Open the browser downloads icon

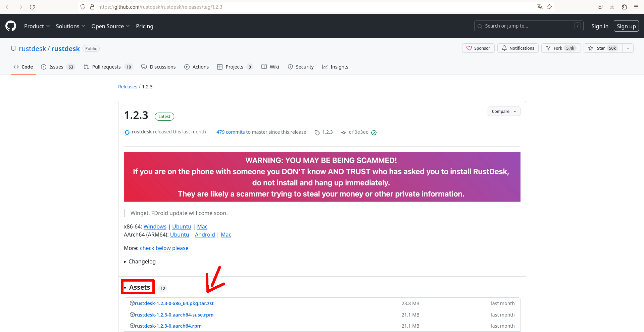[612, 7]
